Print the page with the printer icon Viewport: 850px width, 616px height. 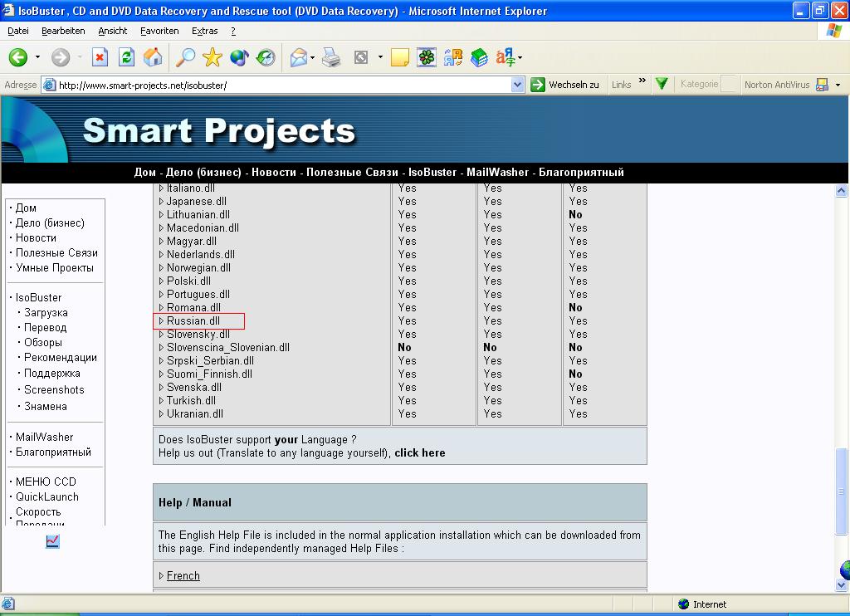tap(331, 57)
